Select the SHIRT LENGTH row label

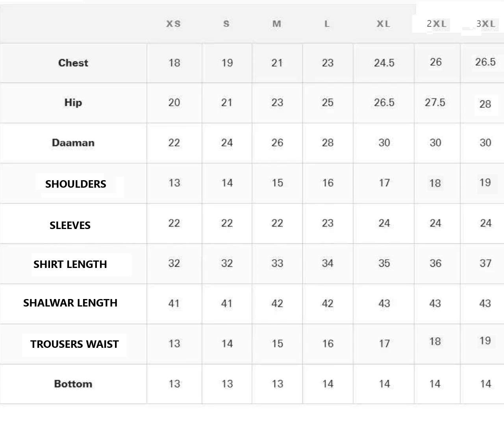click(x=70, y=264)
